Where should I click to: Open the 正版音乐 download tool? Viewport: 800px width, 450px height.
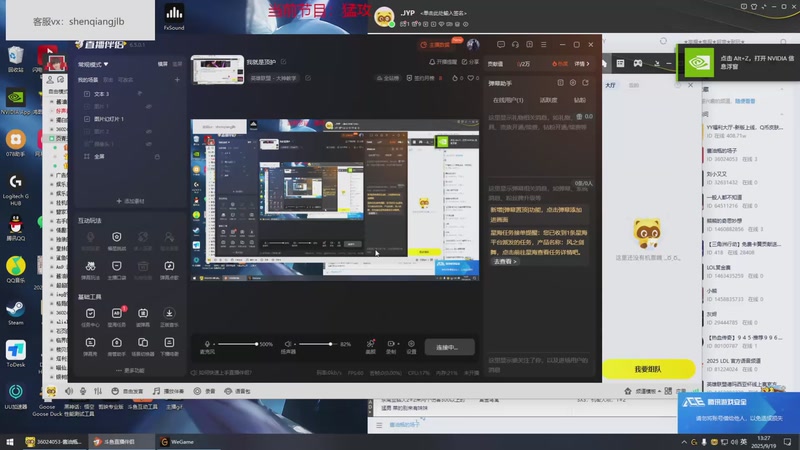(x=169, y=317)
